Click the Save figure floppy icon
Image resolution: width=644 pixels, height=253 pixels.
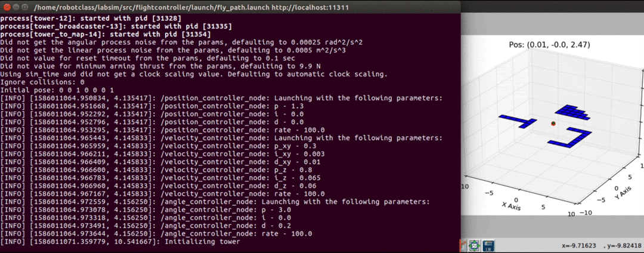click(x=487, y=245)
